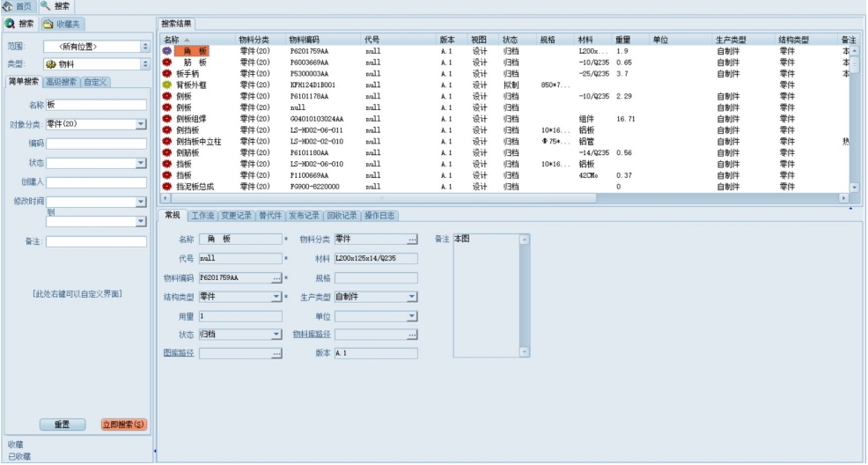Click the 立即搜索 button

point(124,424)
